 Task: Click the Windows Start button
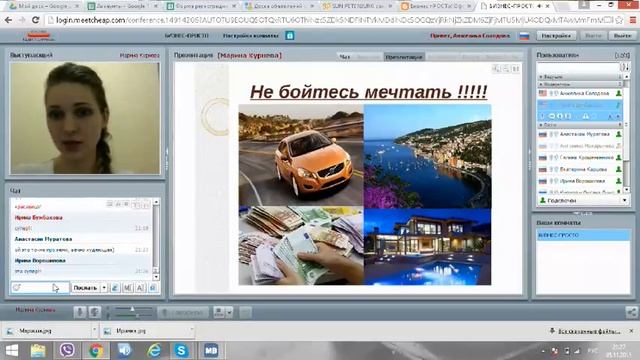point(11,350)
